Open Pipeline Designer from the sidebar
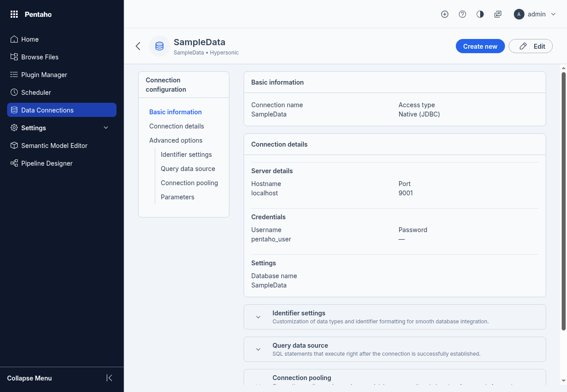The width and height of the screenshot is (567, 392). tap(47, 163)
